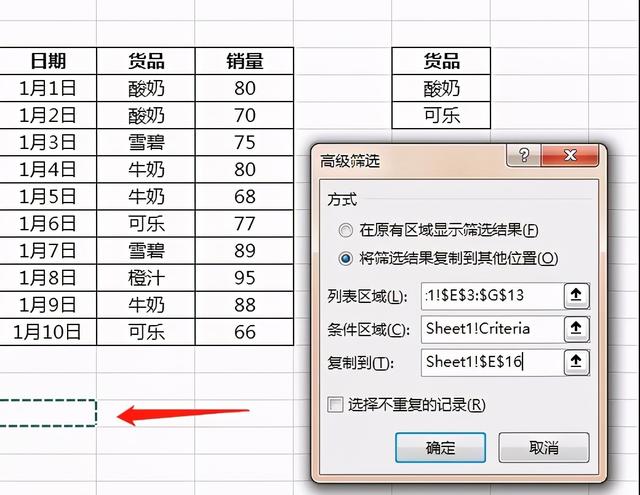Viewport: 640px width, 495px height.
Task: Select date cell 1月3日
Action: (48, 142)
